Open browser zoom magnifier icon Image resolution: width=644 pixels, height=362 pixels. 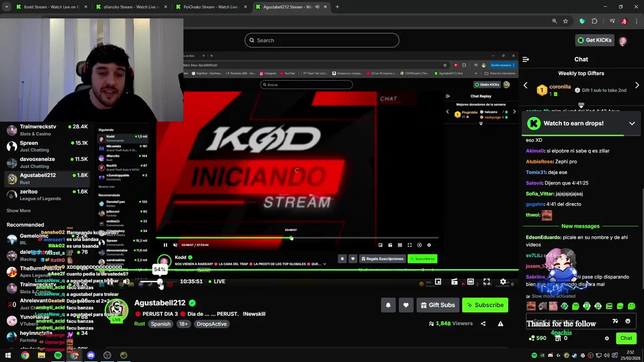[554, 21]
